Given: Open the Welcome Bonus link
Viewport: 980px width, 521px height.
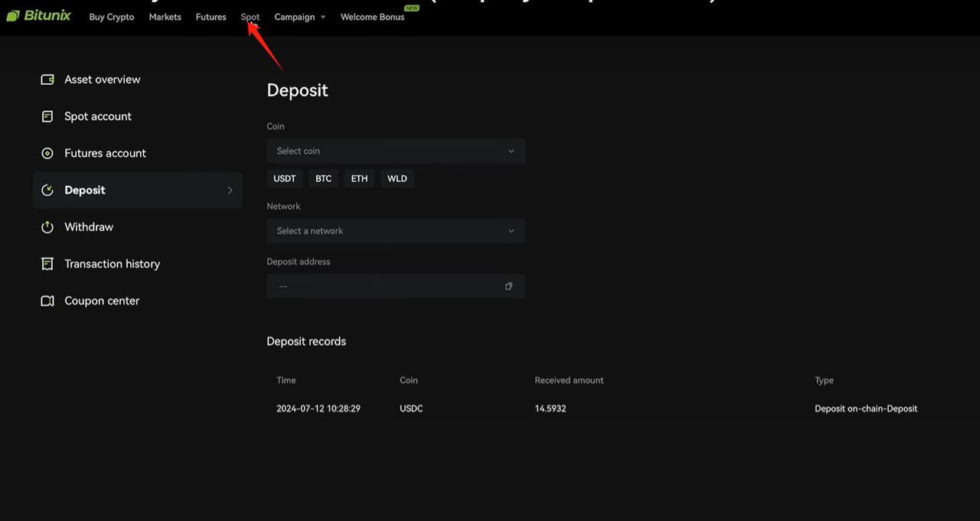Looking at the screenshot, I should coord(372,17).
